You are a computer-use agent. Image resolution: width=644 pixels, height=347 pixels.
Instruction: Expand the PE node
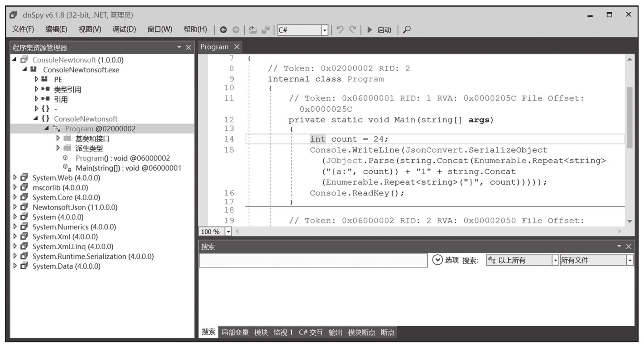tap(36, 79)
